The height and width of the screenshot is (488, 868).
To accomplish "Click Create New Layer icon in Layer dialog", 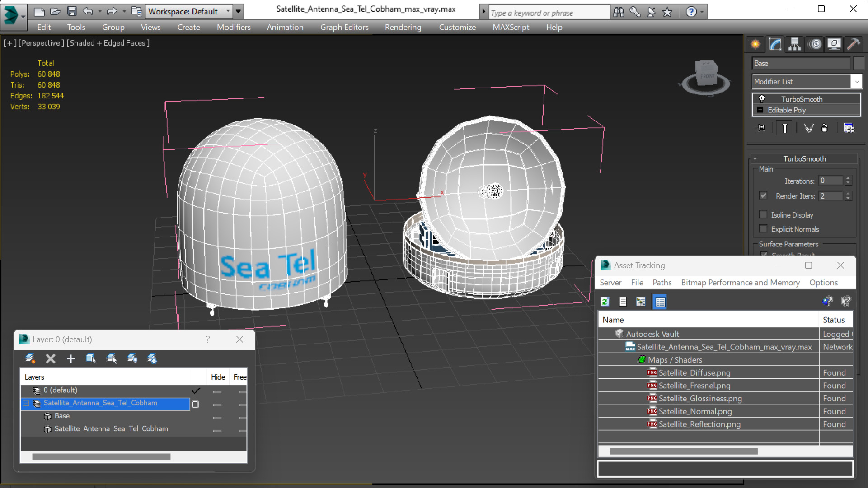I will [x=30, y=358].
